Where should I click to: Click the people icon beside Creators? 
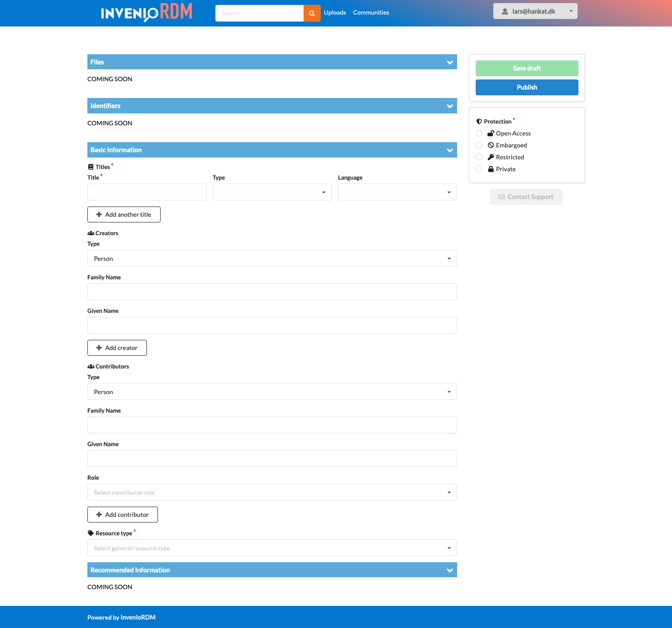91,233
